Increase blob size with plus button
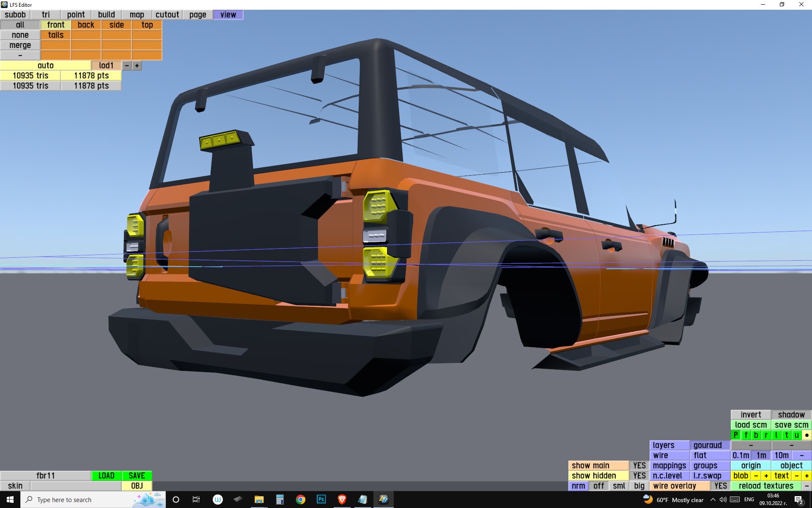 (x=766, y=476)
